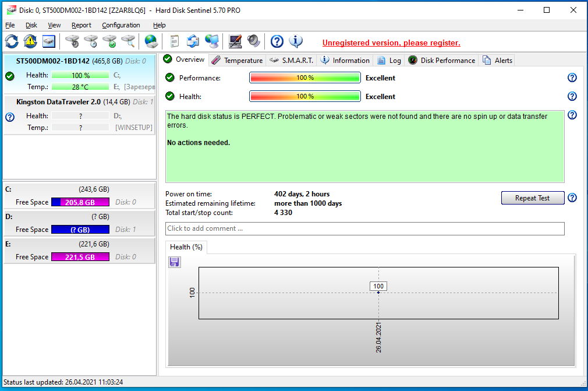
Task: Click the Repeat Test button
Action: click(532, 198)
